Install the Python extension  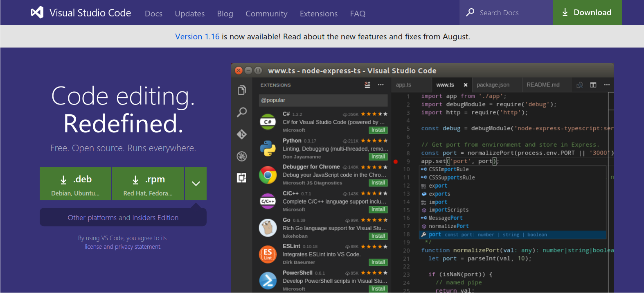tap(378, 157)
